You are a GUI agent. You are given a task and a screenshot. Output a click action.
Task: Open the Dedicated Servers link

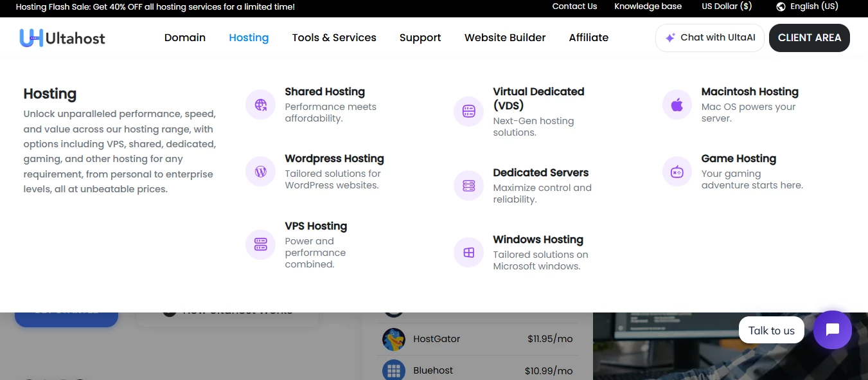541,173
